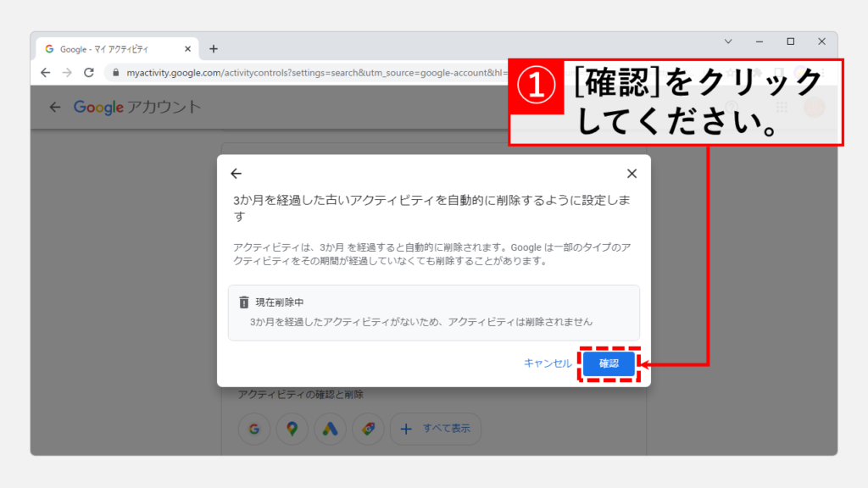Click the browser back arrow
Screen dimensions: 868x488
click(46, 73)
